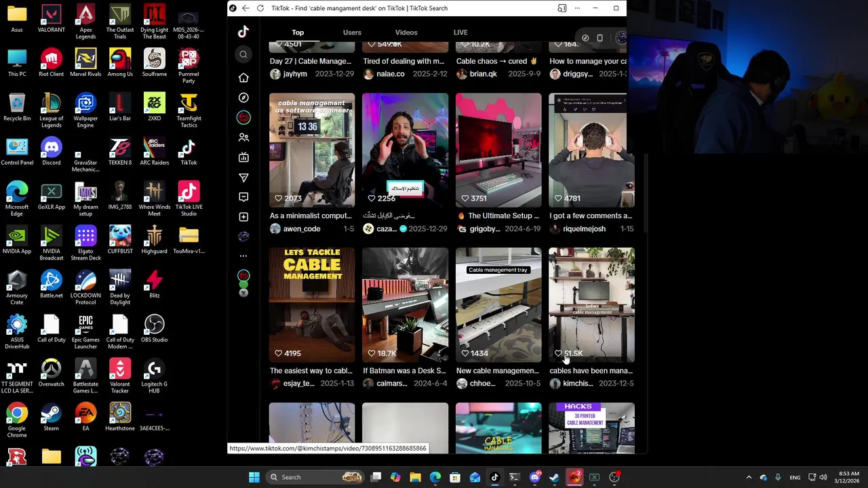The height and width of the screenshot is (488, 868).
Task: Select the Dead by Daylight desktop shortcut
Action: (120, 287)
